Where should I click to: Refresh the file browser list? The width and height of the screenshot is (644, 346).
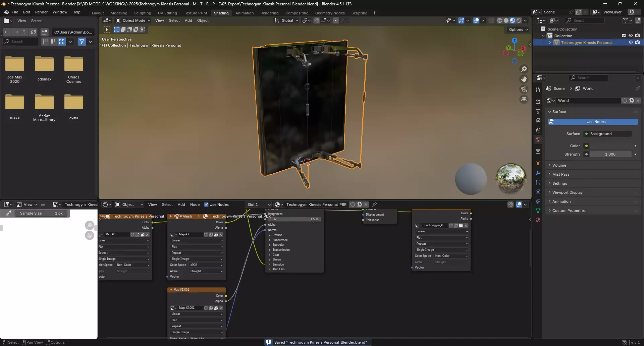click(33, 32)
